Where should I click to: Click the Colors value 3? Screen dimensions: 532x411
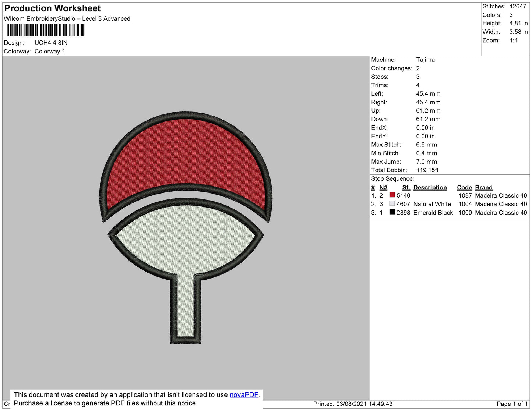tap(511, 15)
